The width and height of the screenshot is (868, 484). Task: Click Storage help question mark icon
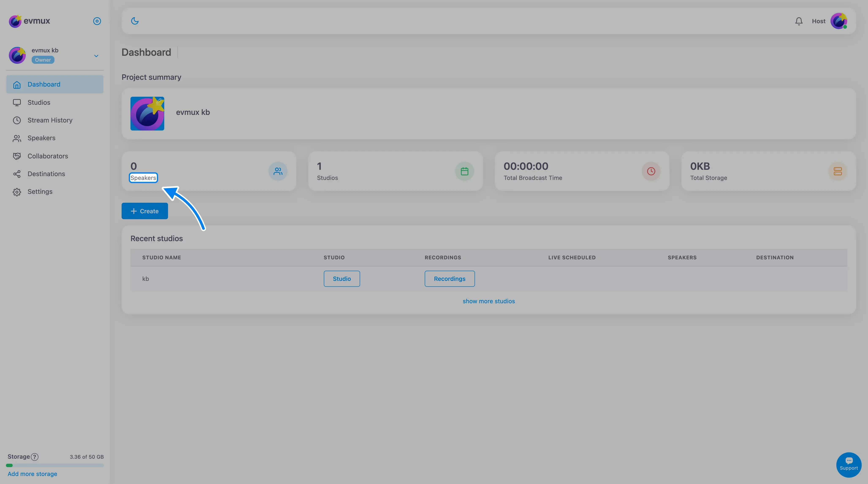click(x=34, y=457)
